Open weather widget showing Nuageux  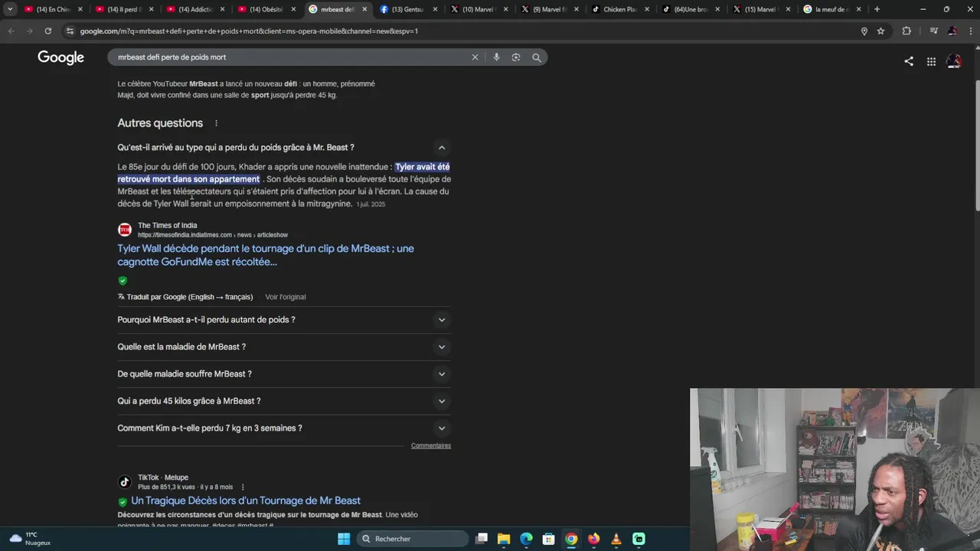pos(30,539)
